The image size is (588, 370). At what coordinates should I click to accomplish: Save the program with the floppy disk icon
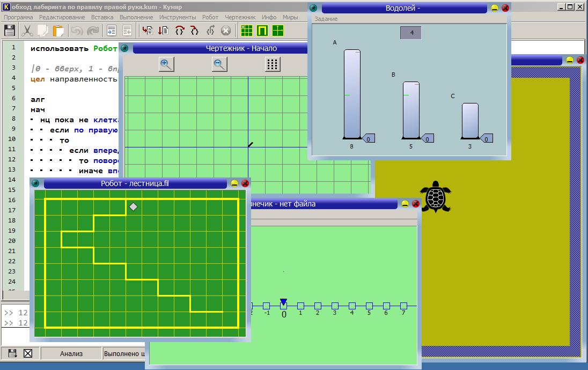point(9,31)
